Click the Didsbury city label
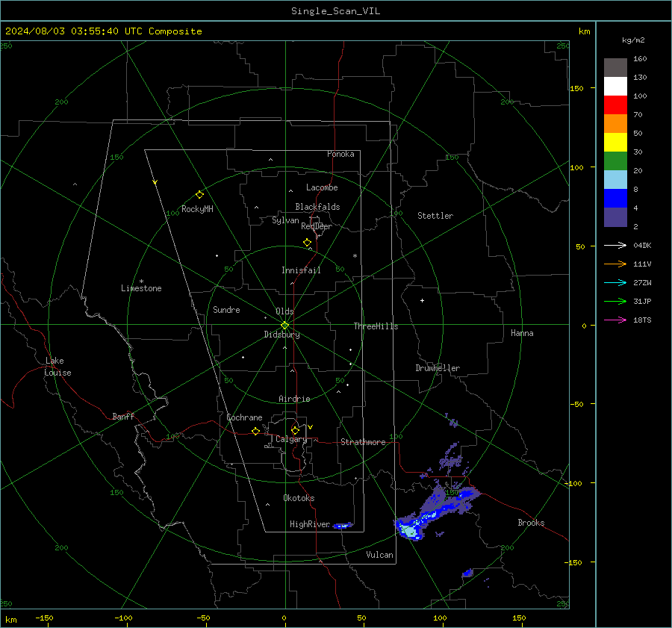672x628 pixels. click(281, 335)
